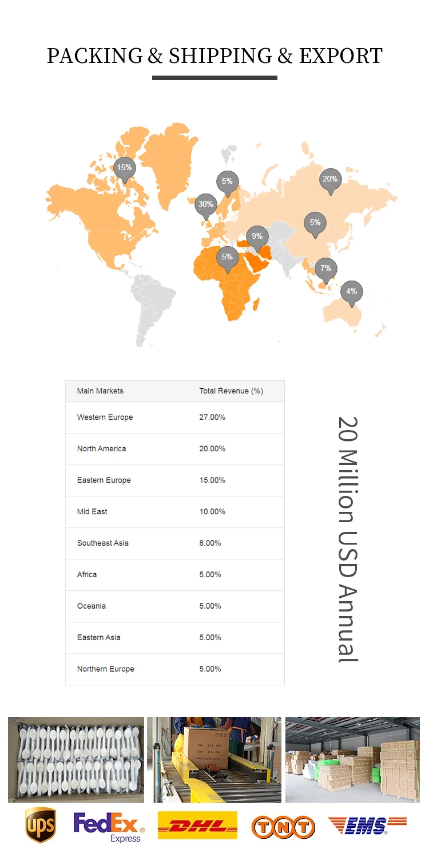Click the FedEx Express logo
This screenshot has width=429, height=868.
[x=109, y=827]
